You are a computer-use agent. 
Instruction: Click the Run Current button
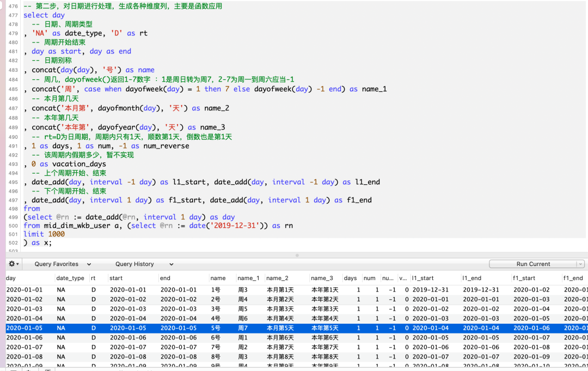pos(533,264)
